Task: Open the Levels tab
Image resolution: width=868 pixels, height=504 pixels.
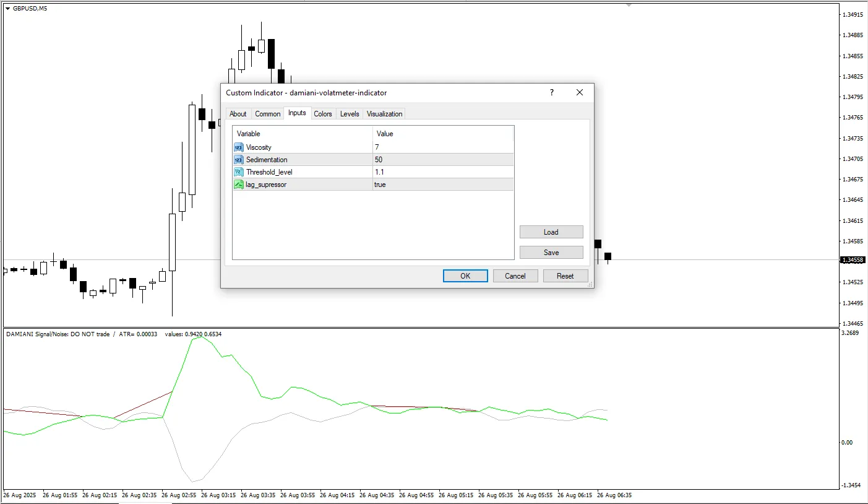Action: (350, 114)
